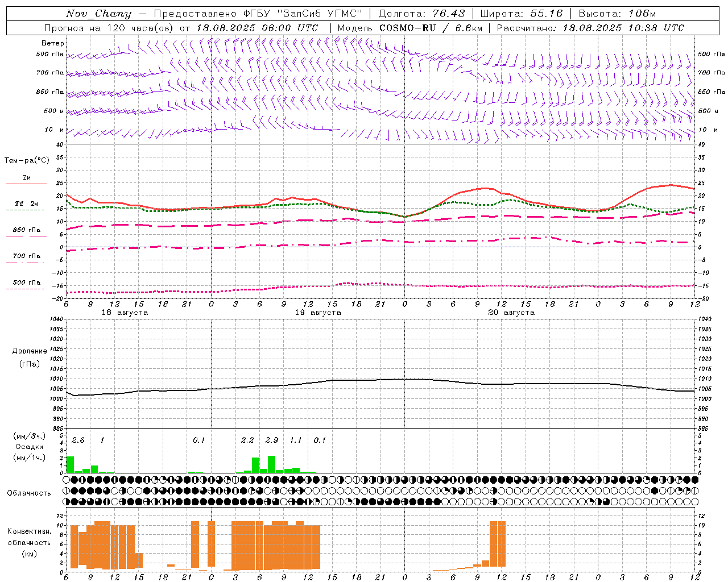Click the station name Nov_Chany
The height and width of the screenshot is (582, 728).
click(98, 14)
